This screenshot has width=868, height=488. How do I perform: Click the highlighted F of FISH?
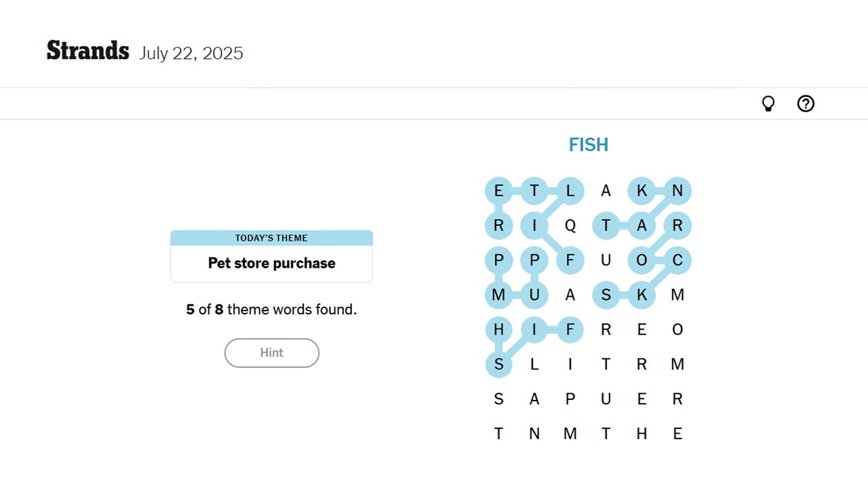point(570,329)
